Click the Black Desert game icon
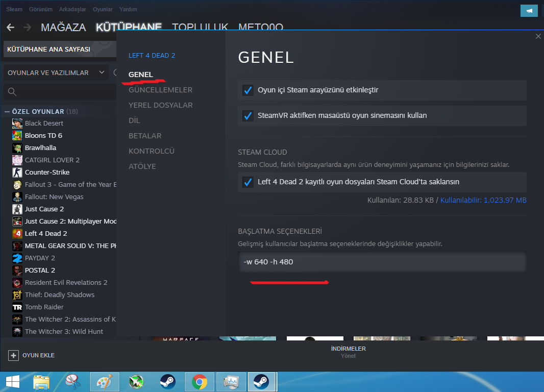The width and height of the screenshot is (544, 392). [17, 123]
